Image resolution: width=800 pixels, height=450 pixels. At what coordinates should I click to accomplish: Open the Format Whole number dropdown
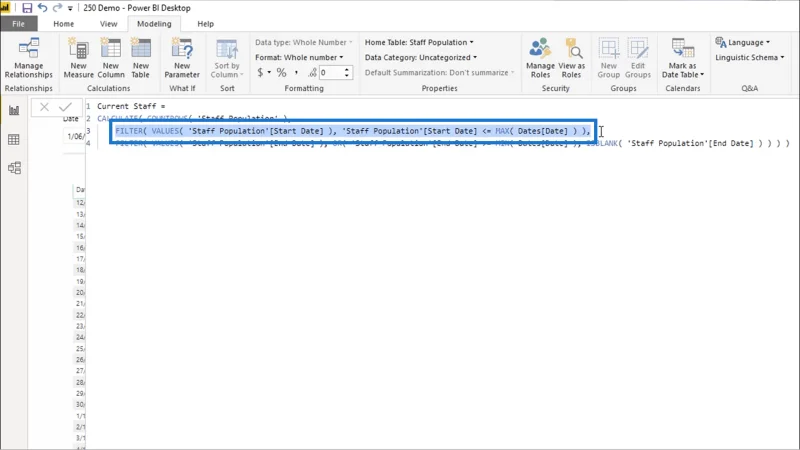(299, 57)
